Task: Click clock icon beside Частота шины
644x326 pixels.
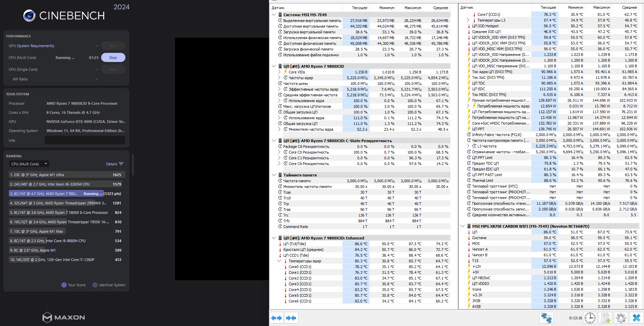Action: coord(280,83)
